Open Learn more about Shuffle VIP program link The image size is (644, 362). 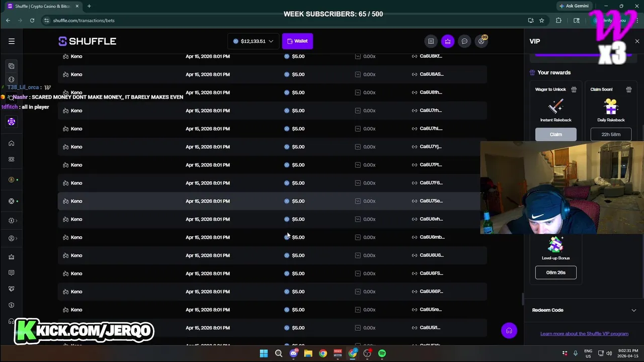tap(584, 334)
